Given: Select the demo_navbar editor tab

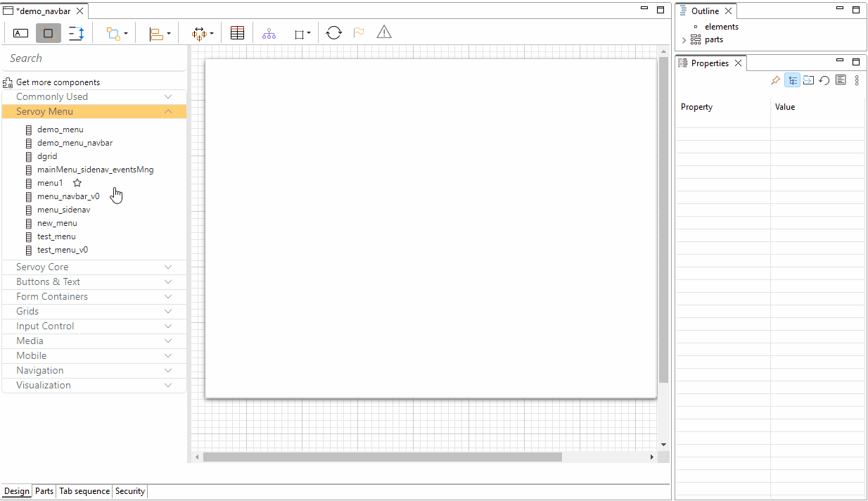Looking at the screenshot, I should 44,11.
